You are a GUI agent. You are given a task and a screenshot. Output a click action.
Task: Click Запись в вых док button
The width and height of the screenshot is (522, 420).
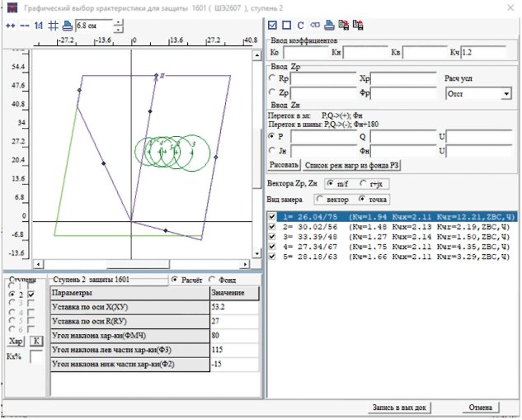point(399,408)
